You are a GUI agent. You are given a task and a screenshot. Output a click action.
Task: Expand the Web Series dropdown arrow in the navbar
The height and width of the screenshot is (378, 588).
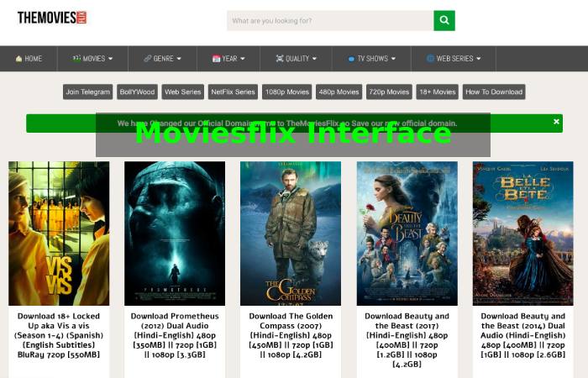point(479,59)
